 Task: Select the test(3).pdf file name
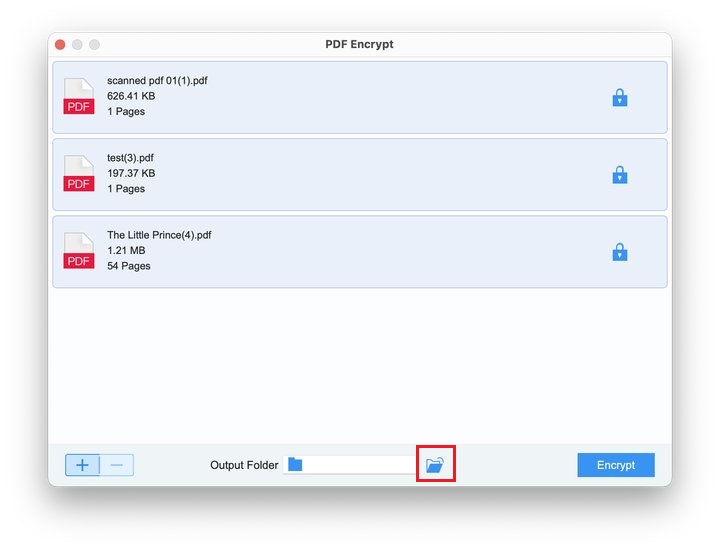(x=130, y=157)
